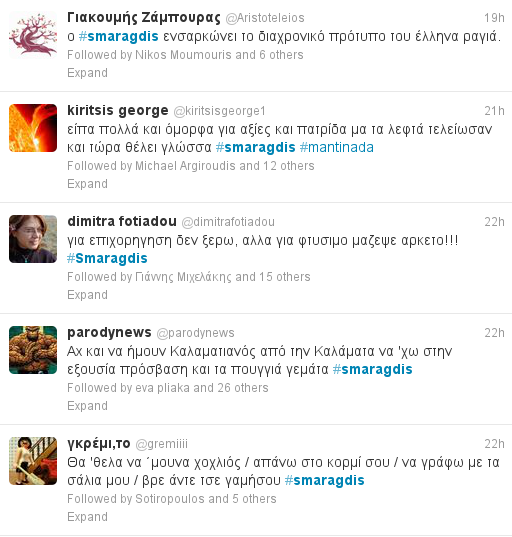Click #smaragdis hashtag in the first tweet
Image resolution: width=512 pixels, height=537 pixels.
click(x=118, y=36)
